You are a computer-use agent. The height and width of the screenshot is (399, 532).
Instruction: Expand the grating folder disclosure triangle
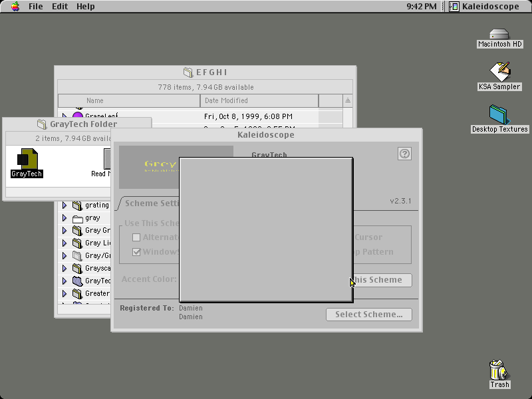65,205
